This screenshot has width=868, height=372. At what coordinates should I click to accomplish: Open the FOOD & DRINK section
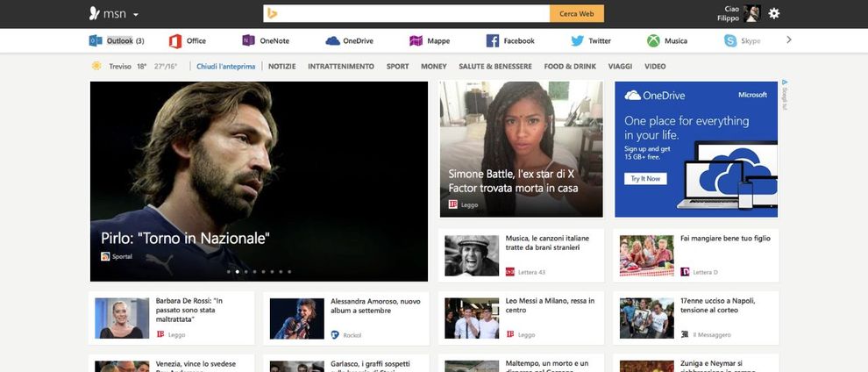tap(570, 67)
